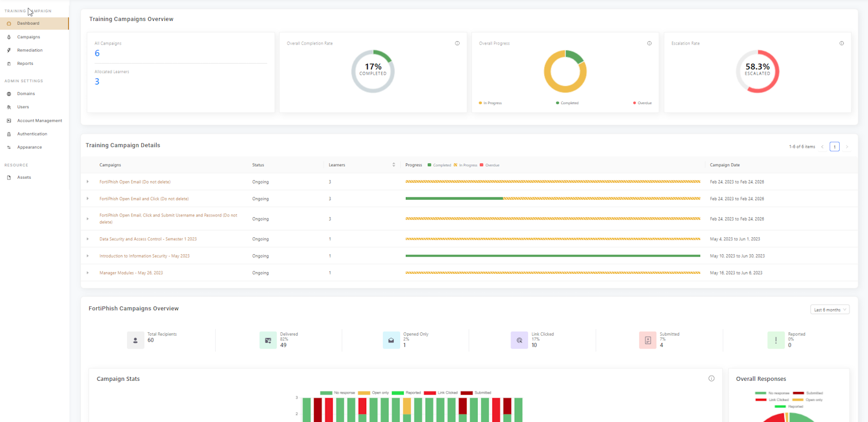
Task: Sort table by the Learners column
Action: (x=393, y=165)
